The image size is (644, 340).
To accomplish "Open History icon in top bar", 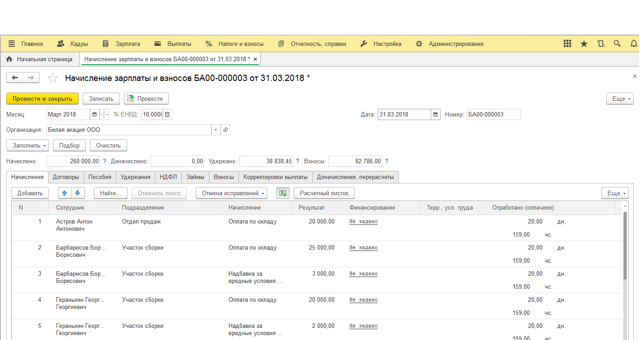I will [601, 44].
